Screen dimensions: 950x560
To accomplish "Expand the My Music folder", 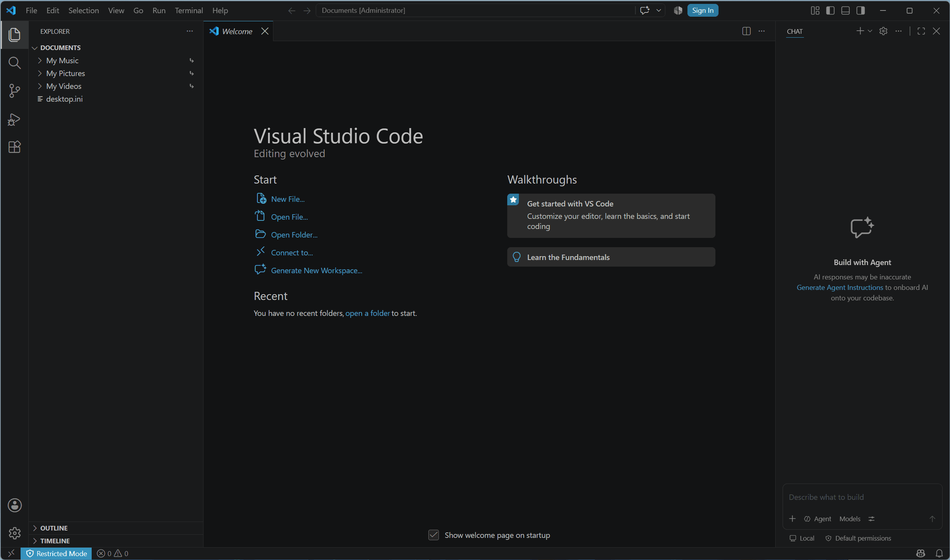I will 116,61.
